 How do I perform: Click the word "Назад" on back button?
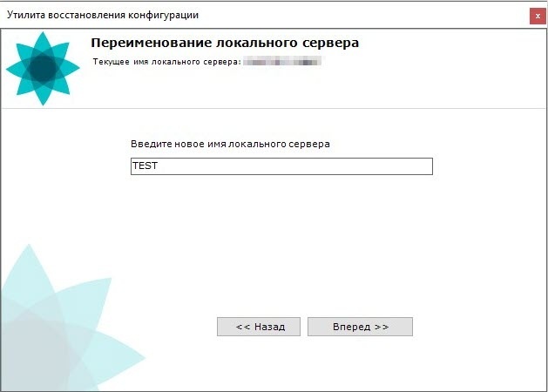(269, 327)
